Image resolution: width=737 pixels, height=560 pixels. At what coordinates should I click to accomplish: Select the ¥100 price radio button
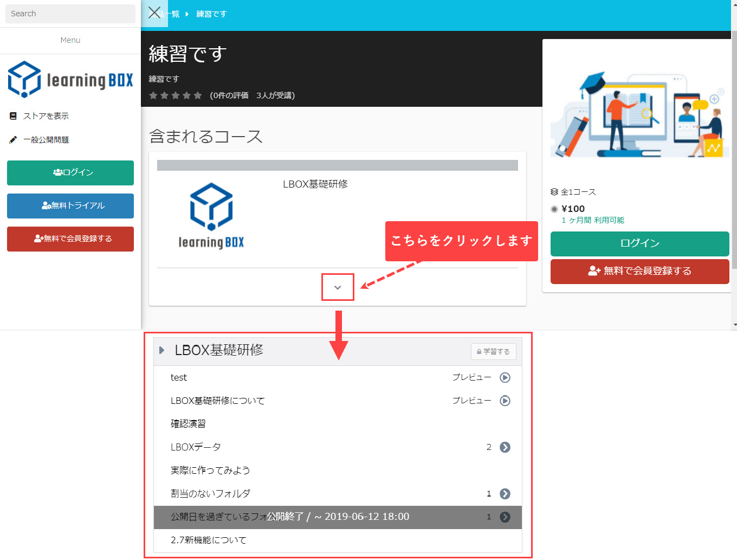click(x=554, y=209)
